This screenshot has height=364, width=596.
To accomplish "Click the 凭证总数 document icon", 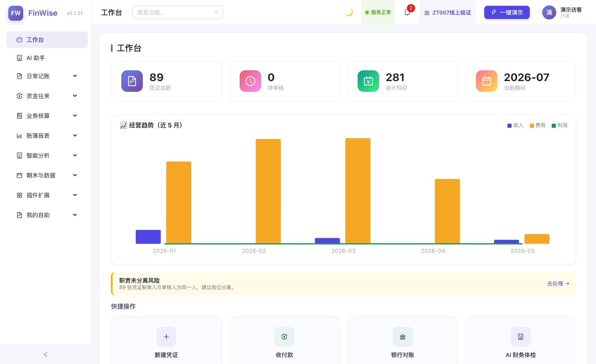I will coord(132,81).
